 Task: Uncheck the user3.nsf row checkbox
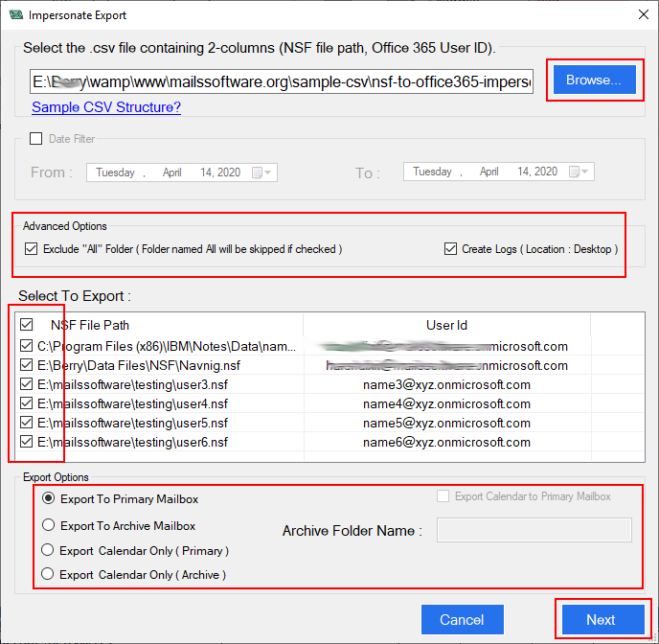pyautogui.click(x=27, y=384)
